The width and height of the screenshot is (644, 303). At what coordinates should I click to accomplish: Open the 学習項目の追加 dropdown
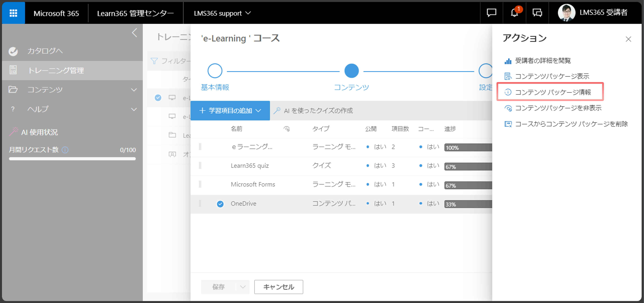pyautogui.click(x=230, y=110)
